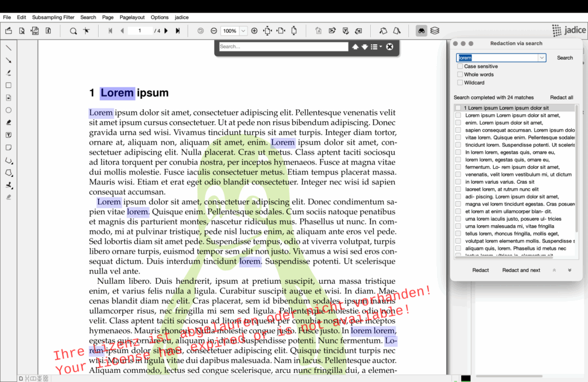
Task: Tick the Wildcard checkbox
Action: coord(460,83)
